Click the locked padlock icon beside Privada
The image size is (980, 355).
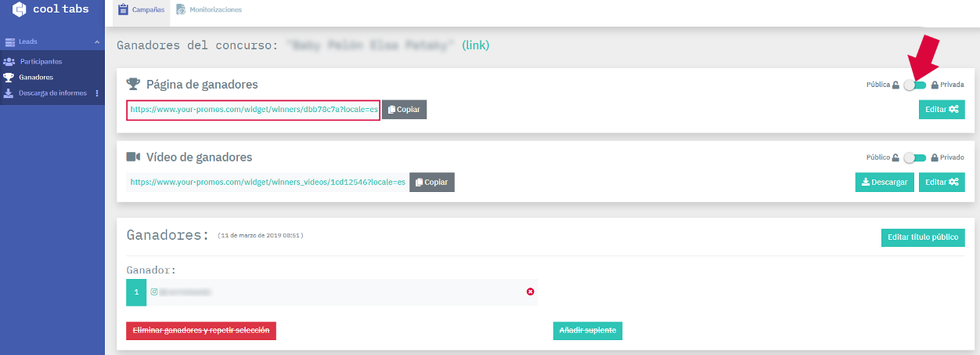pos(935,85)
